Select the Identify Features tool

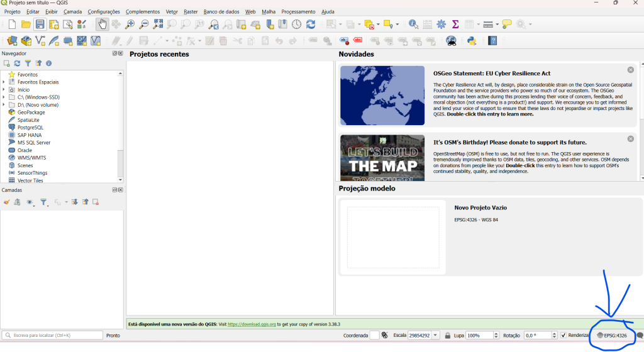(413, 25)
